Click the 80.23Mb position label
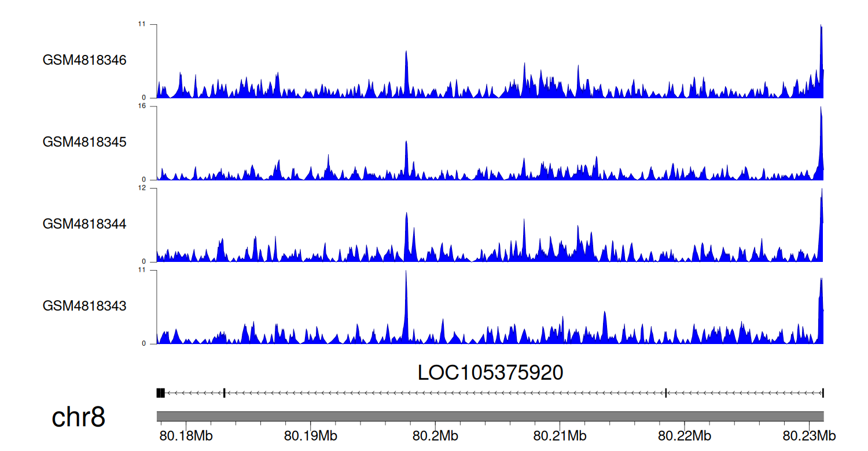The image size is (868, 451). (809, 435)
